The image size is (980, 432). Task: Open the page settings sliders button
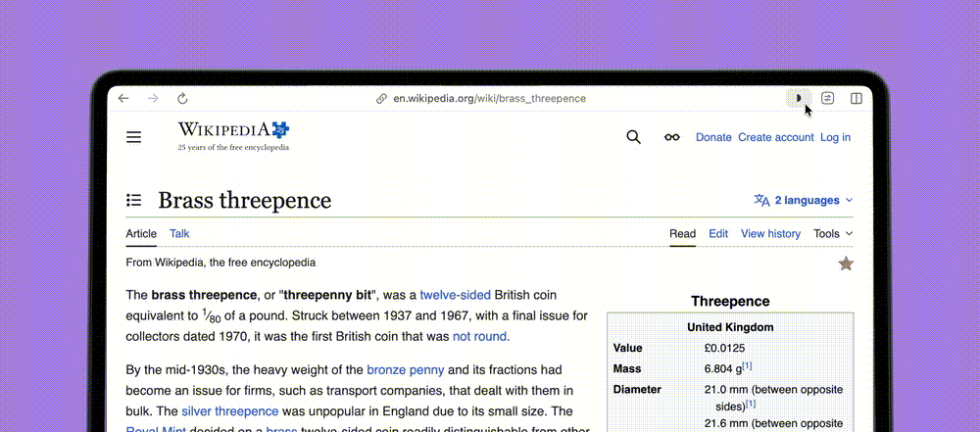(828, 98)
